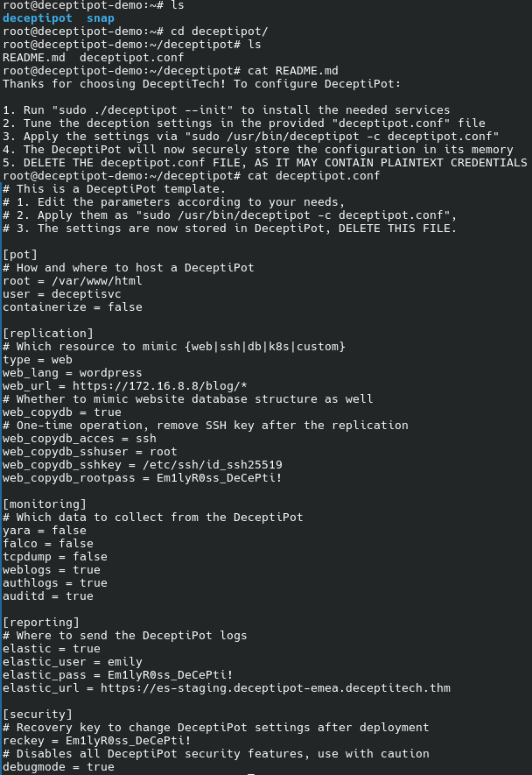
Task: Click the '[pot]' section header
Action: pos(19,255)
